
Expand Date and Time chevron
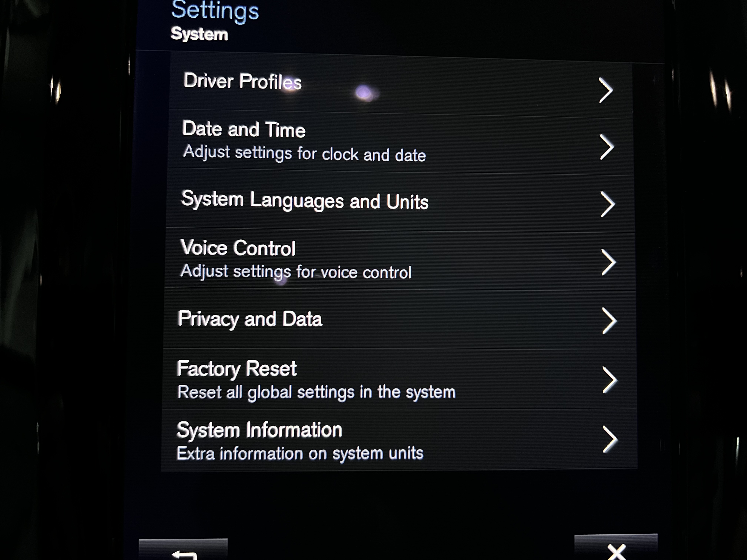(607, 147)
